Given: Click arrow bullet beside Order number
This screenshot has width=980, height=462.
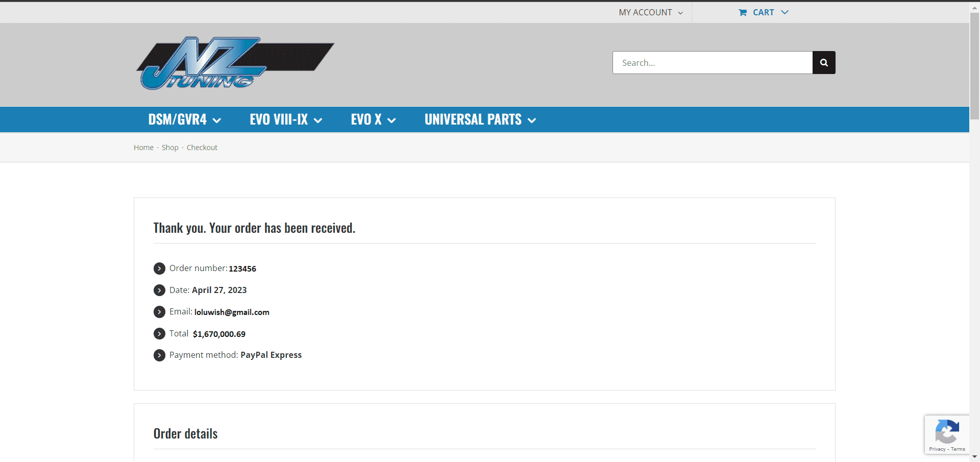Looking at the screenshot, I should (x=159, y=269).
